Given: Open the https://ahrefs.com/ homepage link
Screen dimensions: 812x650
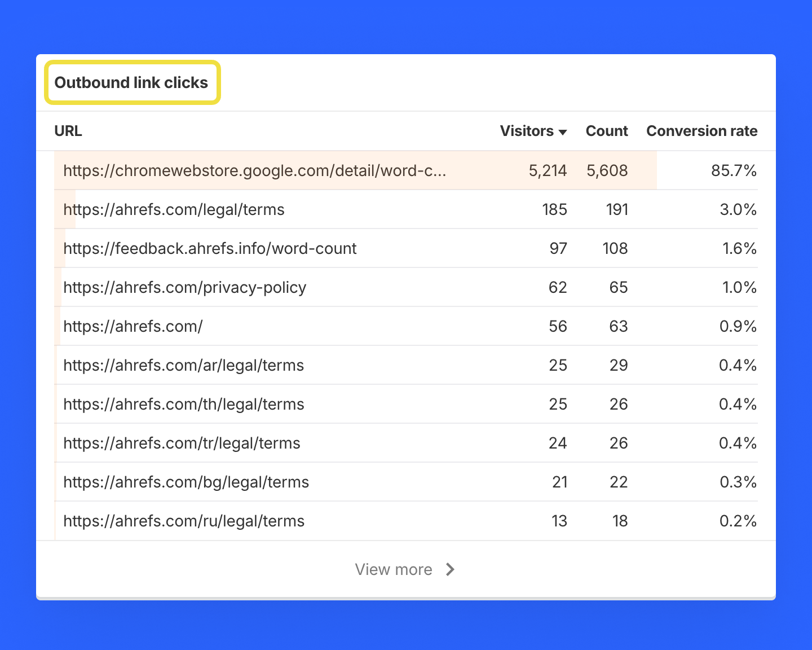Looking at the screenshot, I should (133, 326).
